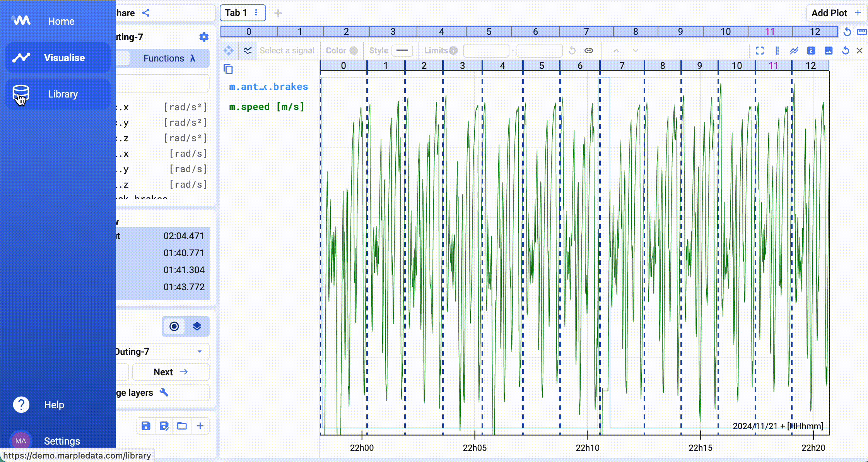This screenshot has height=462, width=868.
Task: Click the image export icon in plot toolbar
Action: click(829, 51)
